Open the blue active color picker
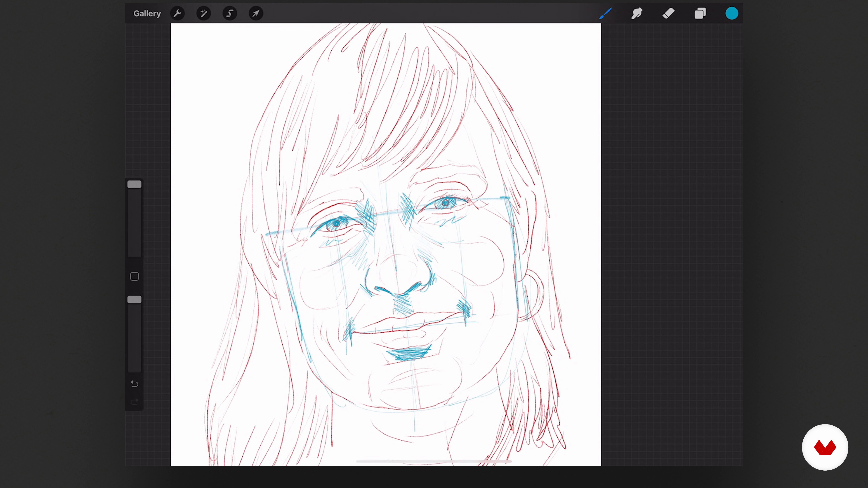868x488 pixels. (731, 14)
